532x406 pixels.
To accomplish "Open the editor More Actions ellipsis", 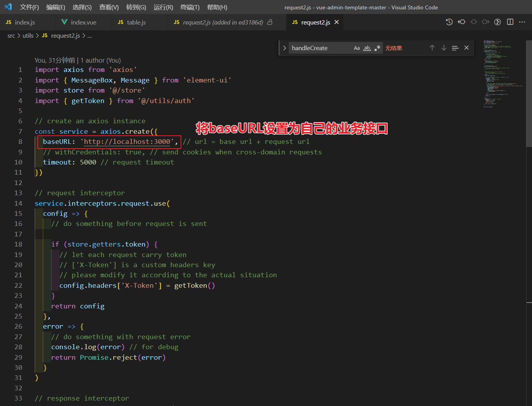I will click(x=522, y=22).
